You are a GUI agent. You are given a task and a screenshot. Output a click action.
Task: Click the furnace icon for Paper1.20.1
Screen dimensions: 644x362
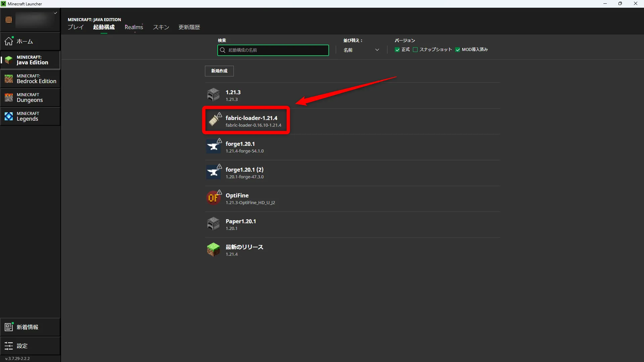coord(213,224)
